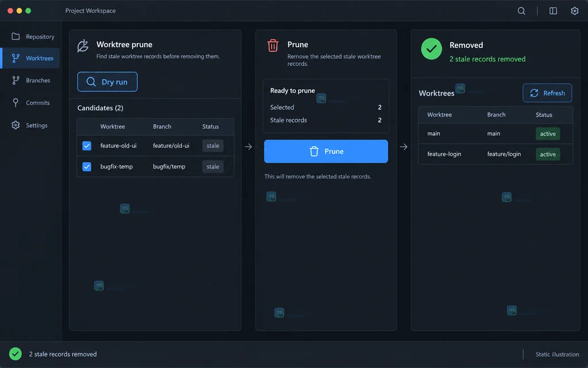Click the red trash icon beside Prune heading
This screenshot has height=368, width=588.
click(273, 45)
